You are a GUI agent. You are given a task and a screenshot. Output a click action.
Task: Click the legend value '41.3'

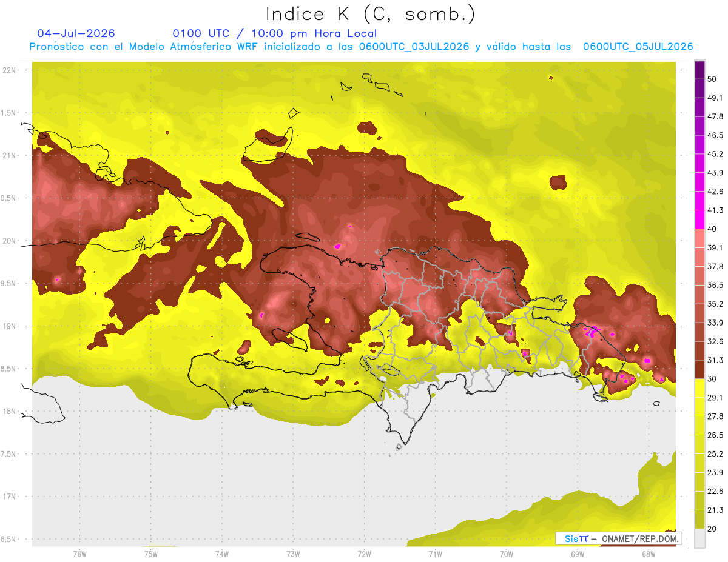(x=715, y=210)
